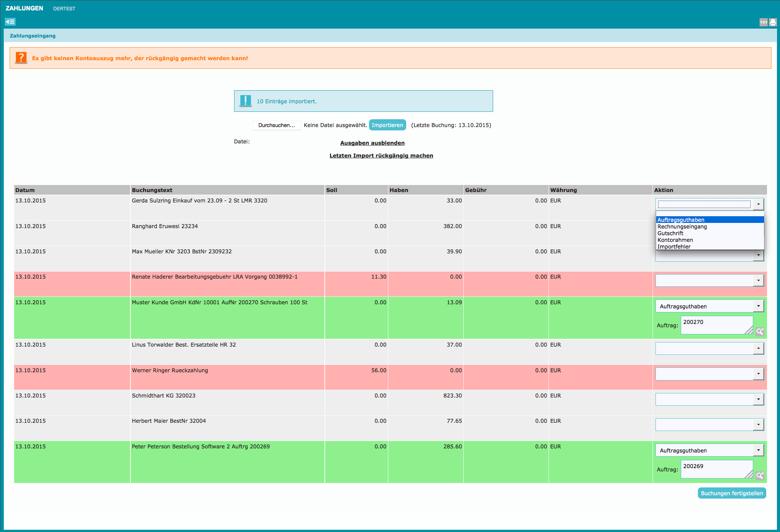780x532 pixels.
Task: Click search icon beside Auftrag 200269
Action: 760,476
